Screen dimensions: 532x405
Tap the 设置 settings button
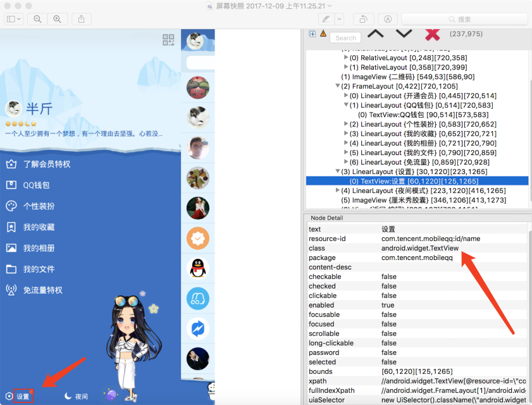click(x=23, y=396)
